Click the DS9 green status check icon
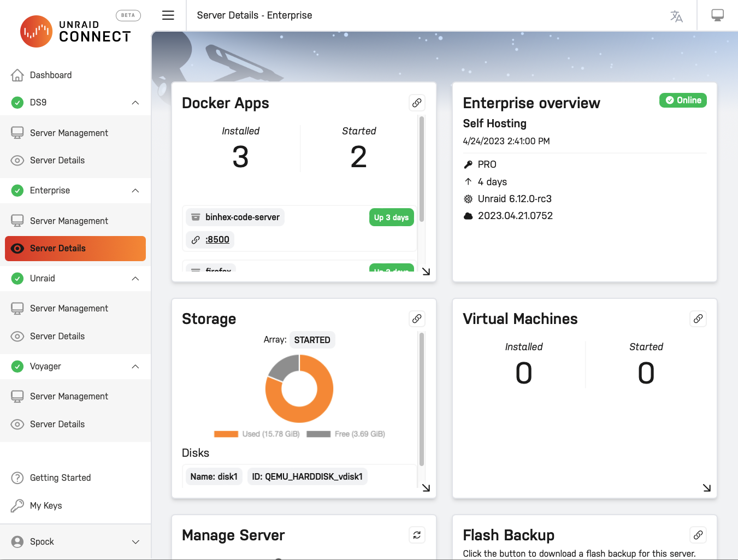This screenshot has height=560, width=738. [x=17, y=102]
